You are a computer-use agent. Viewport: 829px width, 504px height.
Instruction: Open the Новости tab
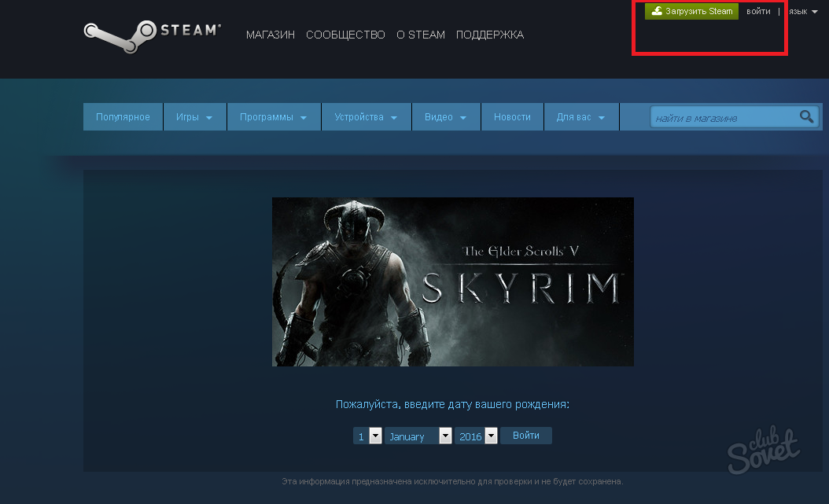click(512, 116)
